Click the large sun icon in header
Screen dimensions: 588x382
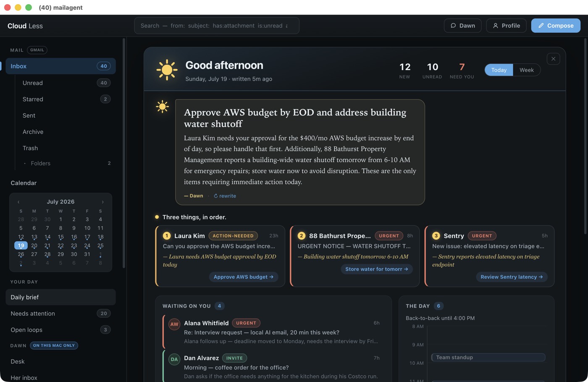point(167,70)
